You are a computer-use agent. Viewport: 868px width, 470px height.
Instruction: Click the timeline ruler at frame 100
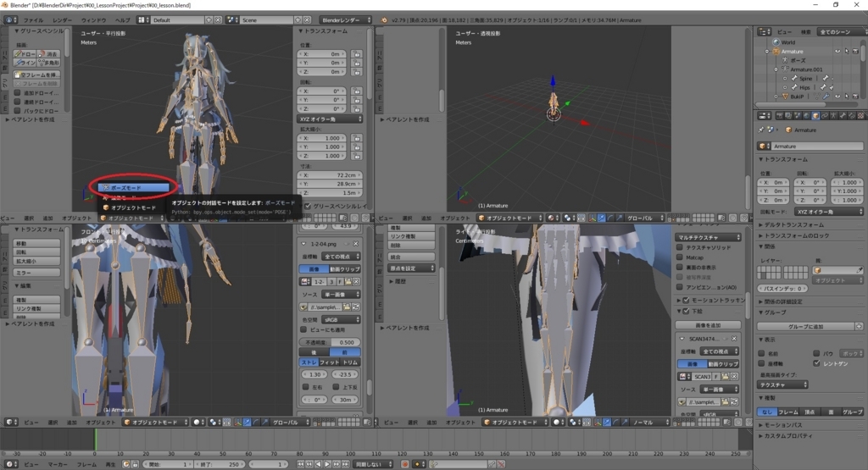(x=350, y=453)
